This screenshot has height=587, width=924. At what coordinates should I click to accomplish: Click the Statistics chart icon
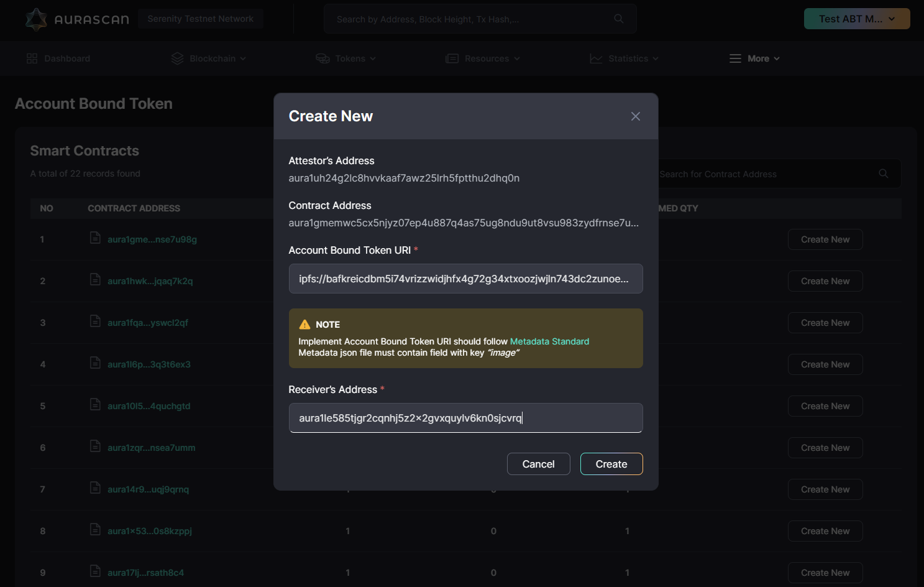[x=596, y=58]
